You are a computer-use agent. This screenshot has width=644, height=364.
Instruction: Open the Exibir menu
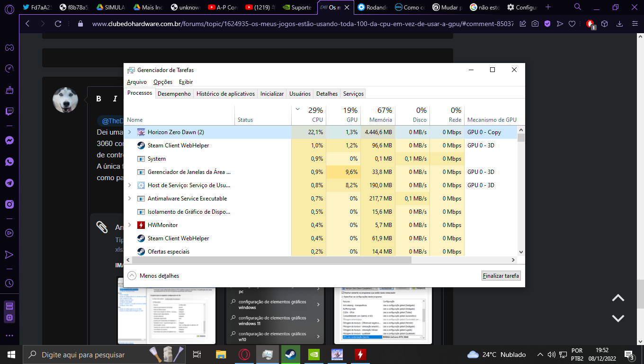coord(186,82)
